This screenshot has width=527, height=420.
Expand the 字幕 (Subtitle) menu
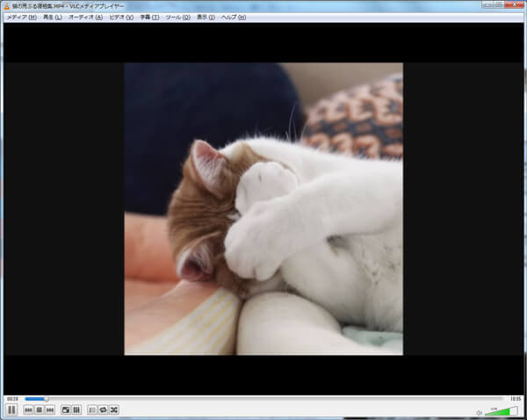pyautogui.click(x=149, y=17)
